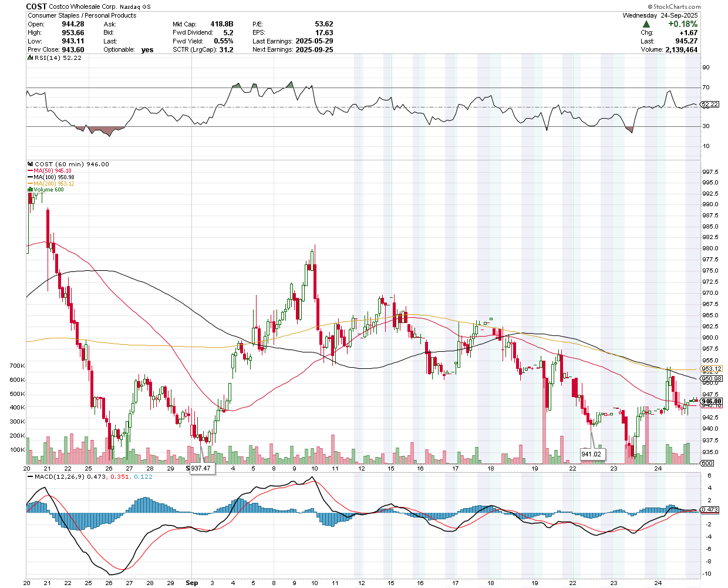Select the Low value 943.11
Viewport: 728px width, 588px height.
[x=73, y=41]
